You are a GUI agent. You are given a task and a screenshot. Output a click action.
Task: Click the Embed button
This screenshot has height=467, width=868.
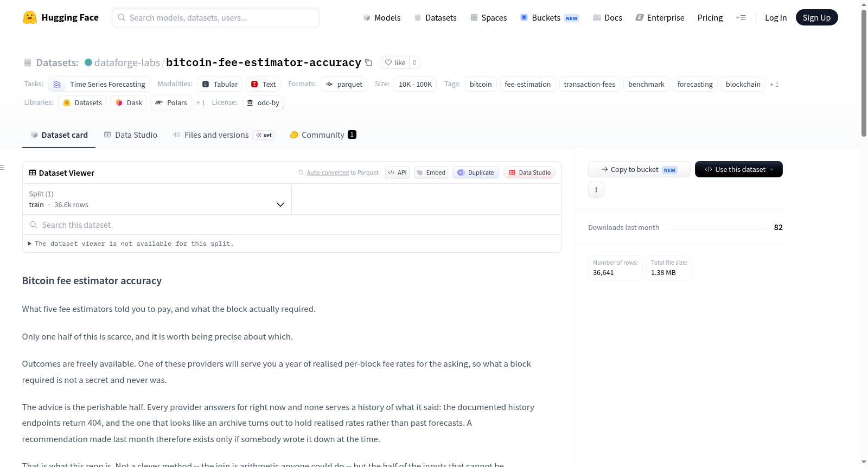431,172
